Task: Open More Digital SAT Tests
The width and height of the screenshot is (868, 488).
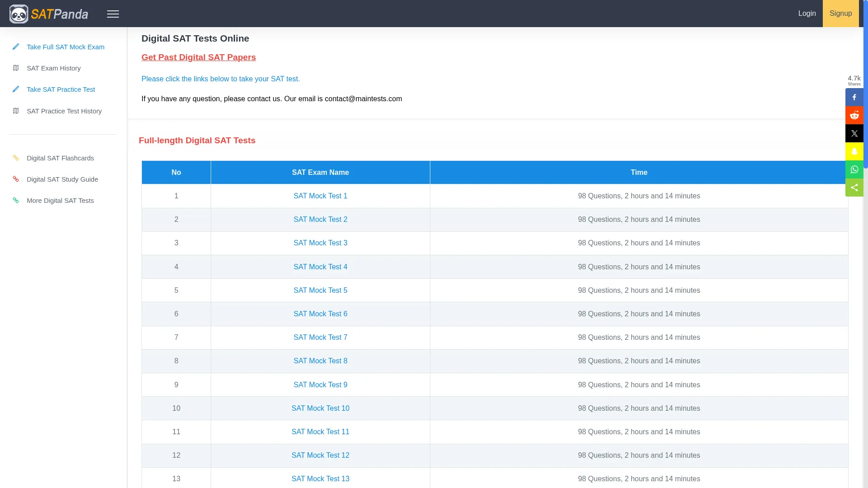Action: [60, 201]
